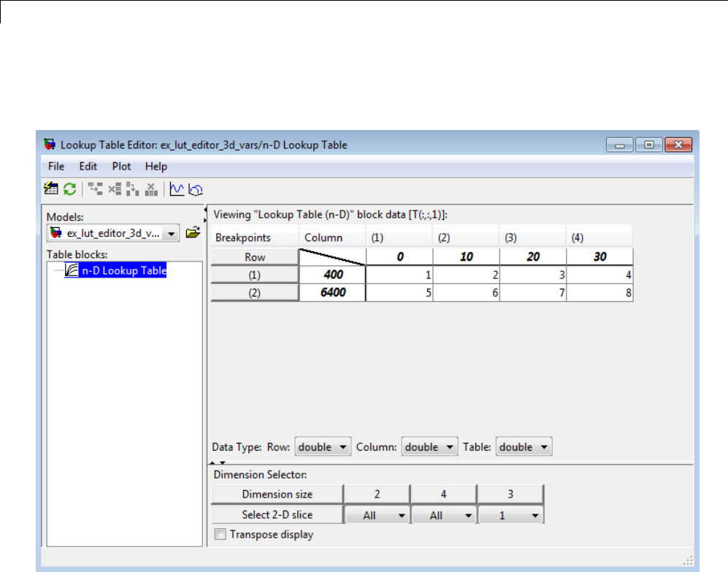
Task: Click the table data cell with value 2
Action: point(466,275)
